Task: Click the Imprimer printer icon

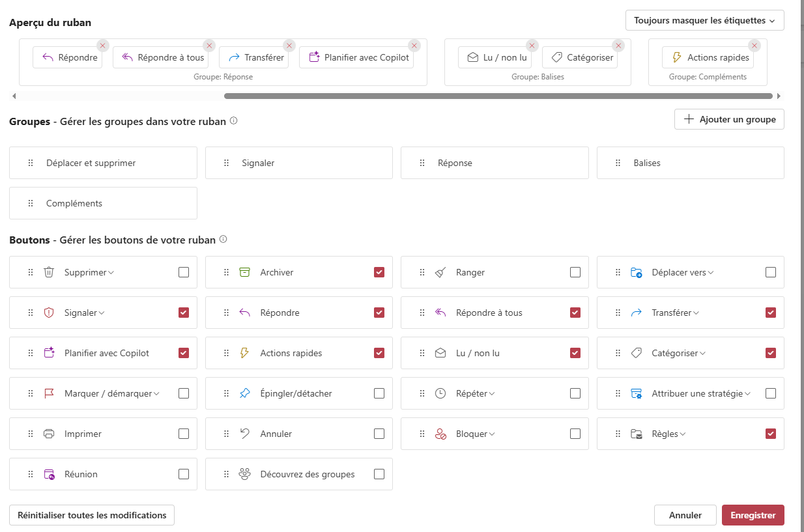Action: [x=49, y=434]
